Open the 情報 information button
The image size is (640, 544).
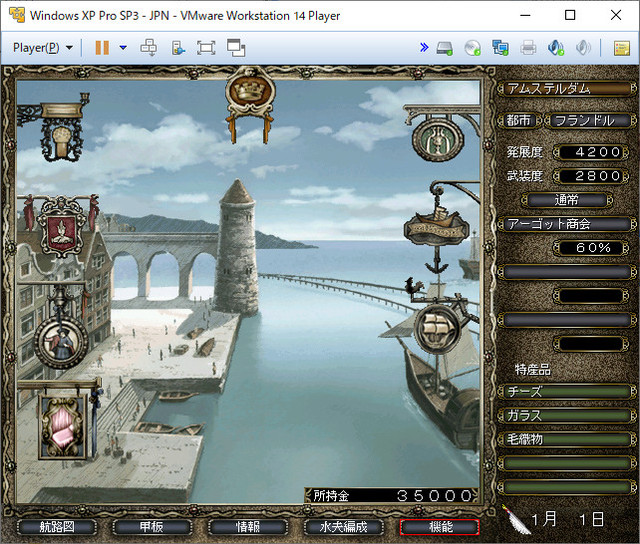click(248, 527)
